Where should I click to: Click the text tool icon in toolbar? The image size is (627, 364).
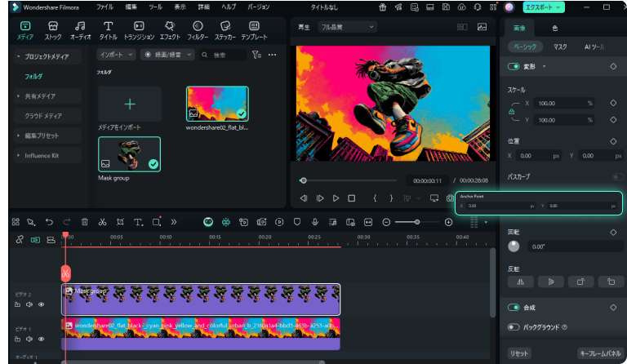tap(138, 222)
